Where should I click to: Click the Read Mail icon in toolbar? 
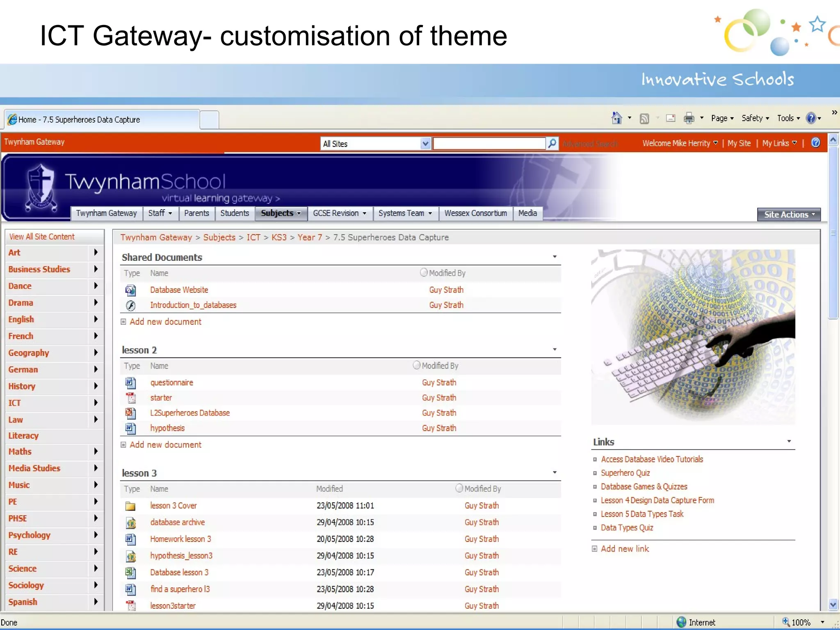[671, 118]
